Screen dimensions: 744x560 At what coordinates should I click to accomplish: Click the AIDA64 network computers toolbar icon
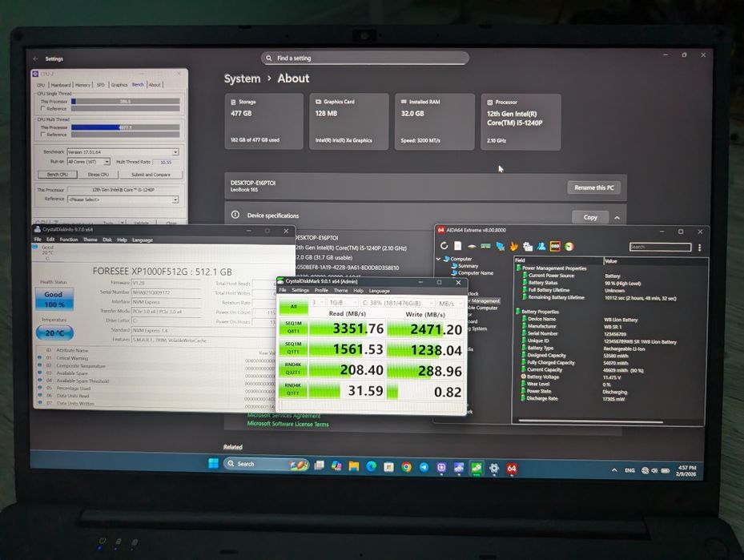500,246
